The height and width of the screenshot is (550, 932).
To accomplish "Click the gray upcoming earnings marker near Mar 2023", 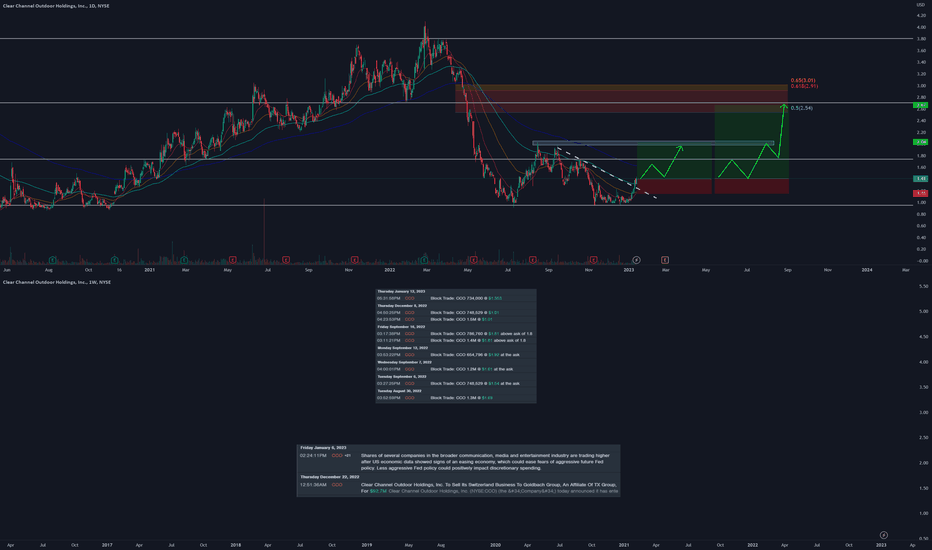I will click(665, 260).
